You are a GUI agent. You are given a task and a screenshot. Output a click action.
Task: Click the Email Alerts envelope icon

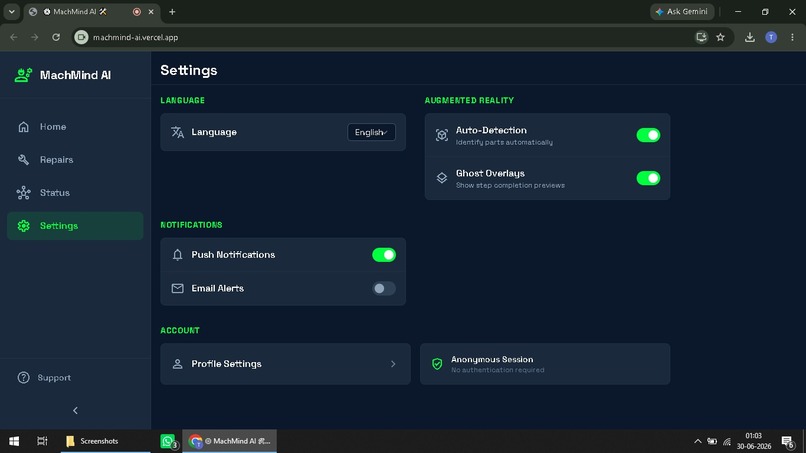pos(177,288)
